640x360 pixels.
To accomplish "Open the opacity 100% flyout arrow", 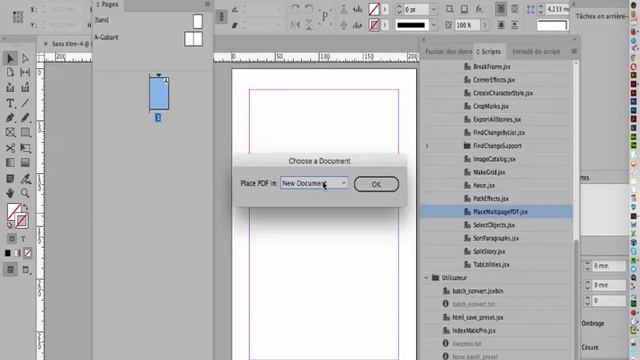I will click(x=484, y=25).
